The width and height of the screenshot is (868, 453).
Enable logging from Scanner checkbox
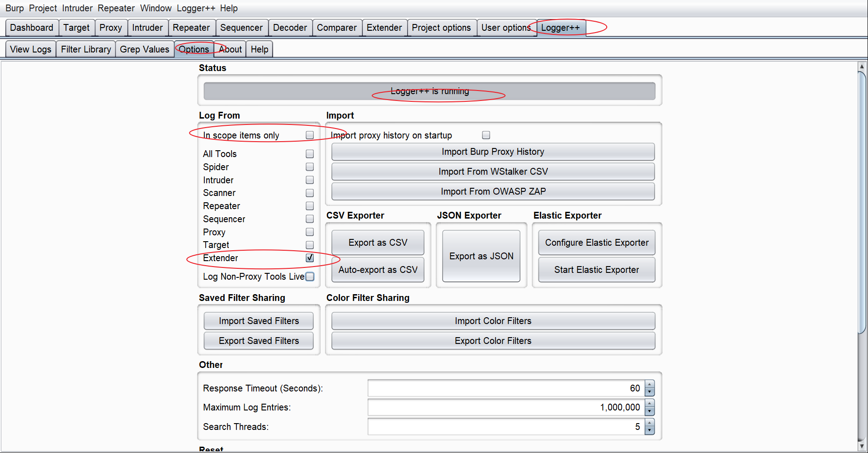pyautogui.click(x=310, y=193)
